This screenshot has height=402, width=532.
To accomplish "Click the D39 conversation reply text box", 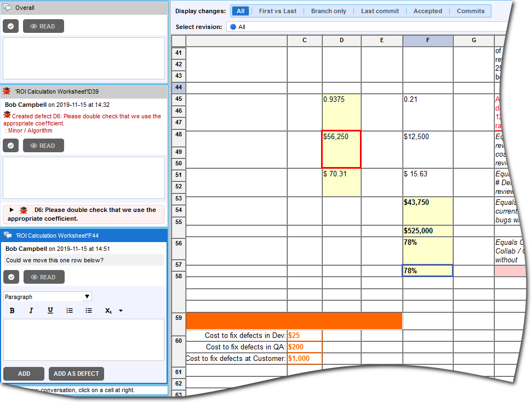I will (x=84, y=177).
